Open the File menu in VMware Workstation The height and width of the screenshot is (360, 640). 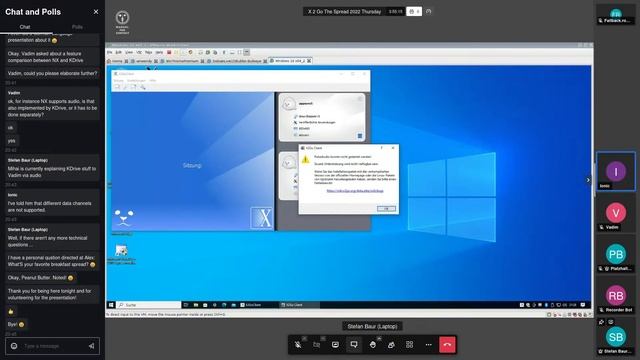point(109,52)
